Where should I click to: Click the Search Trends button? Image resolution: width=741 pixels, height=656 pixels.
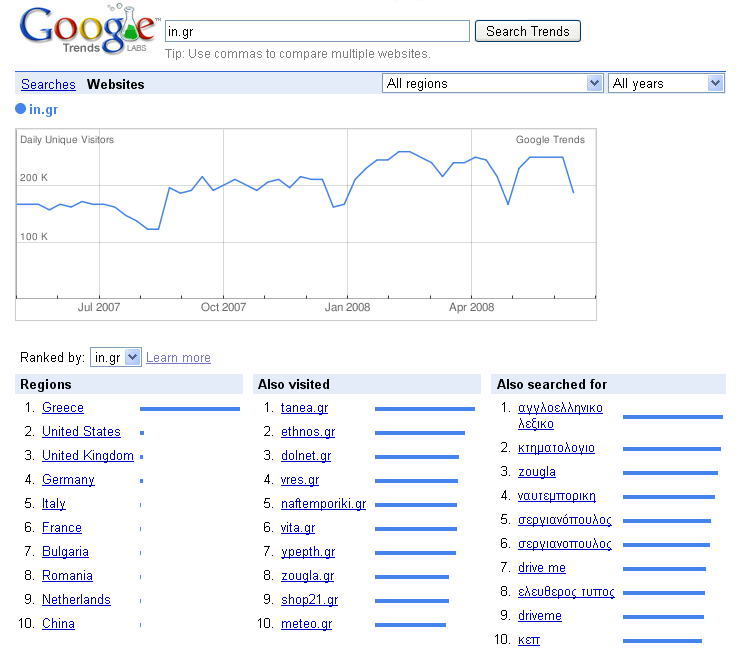point(527,31)
